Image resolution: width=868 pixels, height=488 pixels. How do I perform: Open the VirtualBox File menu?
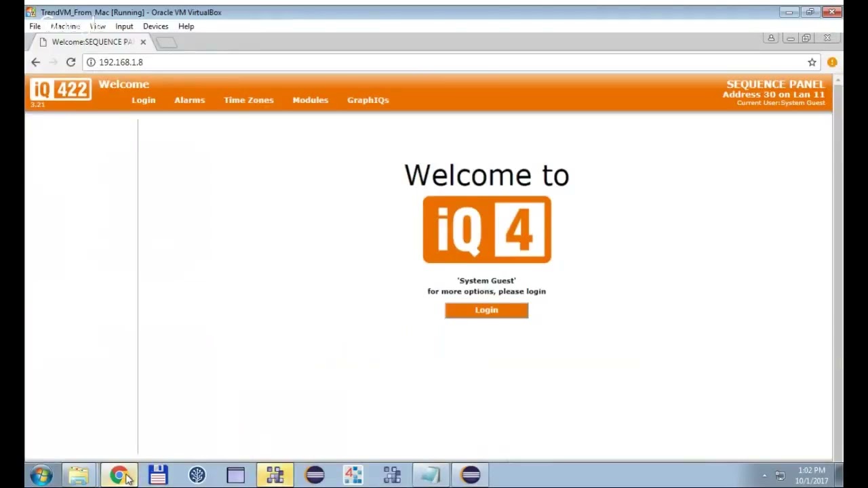[35, 26]
